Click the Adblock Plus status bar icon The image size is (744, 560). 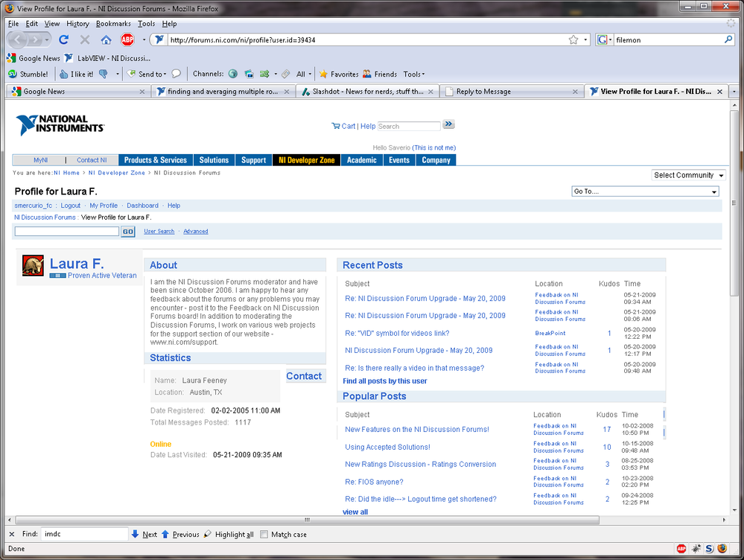(681, 549)
